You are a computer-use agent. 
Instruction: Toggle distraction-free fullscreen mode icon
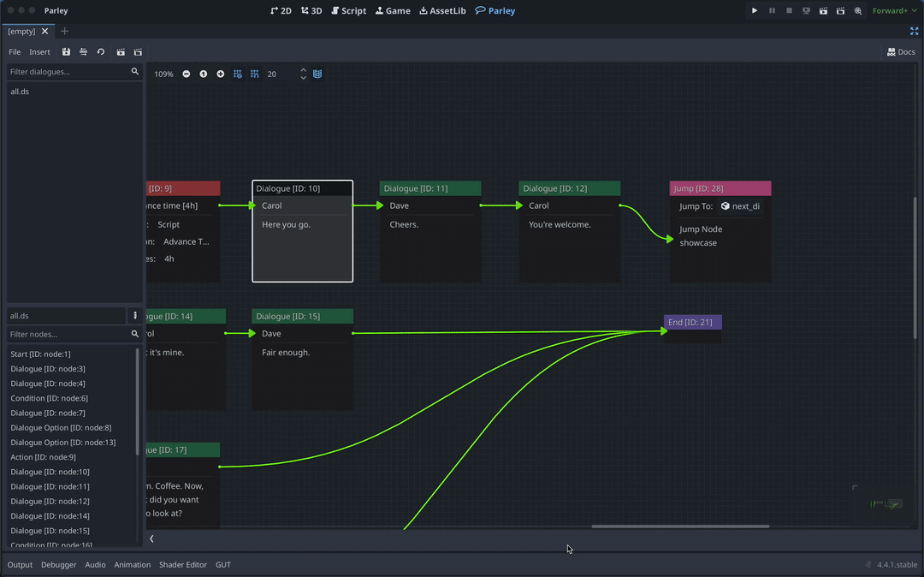pos(914,31)
